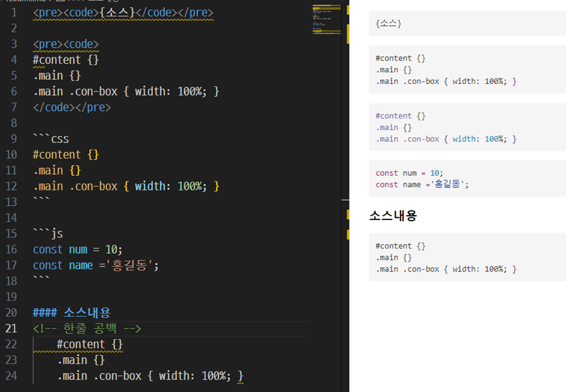The height and width of the screenshot is (392, 566).
Task: Click '#### 소스내용' heading in the editor
Action: coord(72,313)
